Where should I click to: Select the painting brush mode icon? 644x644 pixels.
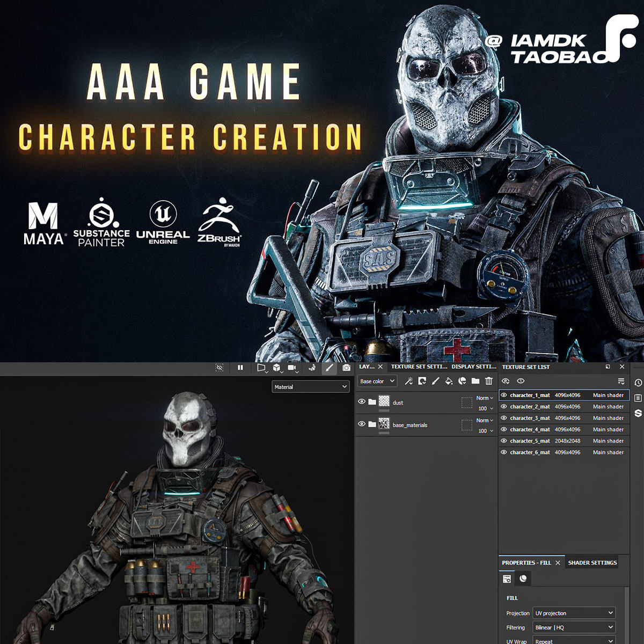point(329,368)
